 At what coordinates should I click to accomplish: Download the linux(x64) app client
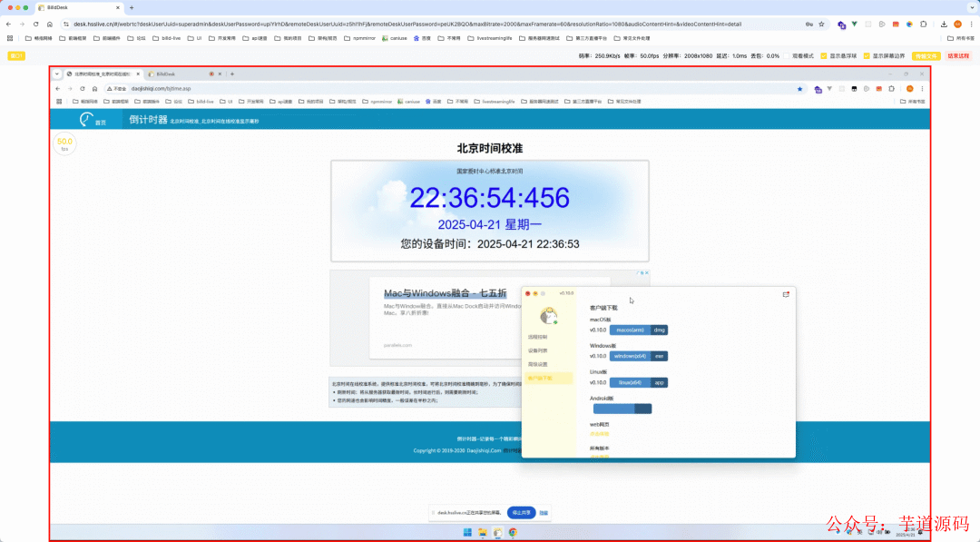[x=639, y=382]
